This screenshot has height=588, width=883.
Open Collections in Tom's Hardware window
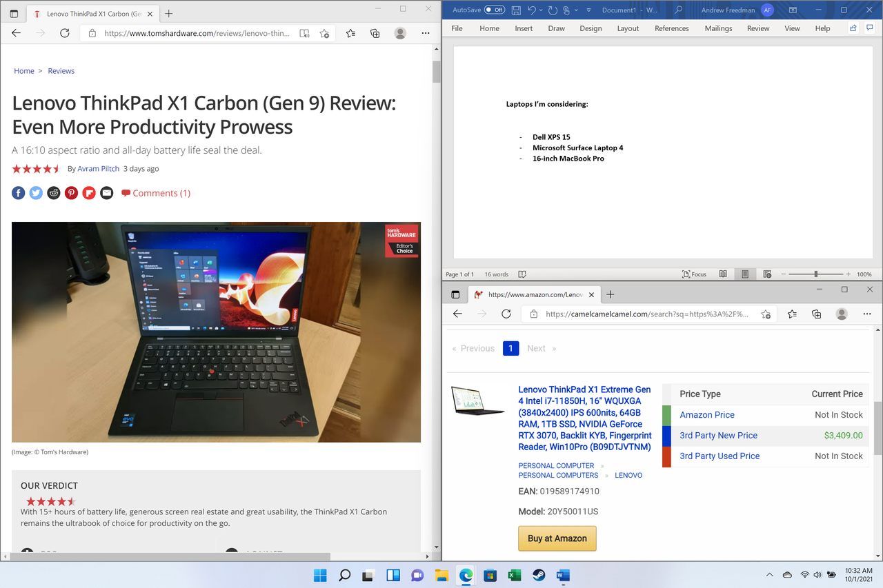pyautogui.click(x=375, y=33)
